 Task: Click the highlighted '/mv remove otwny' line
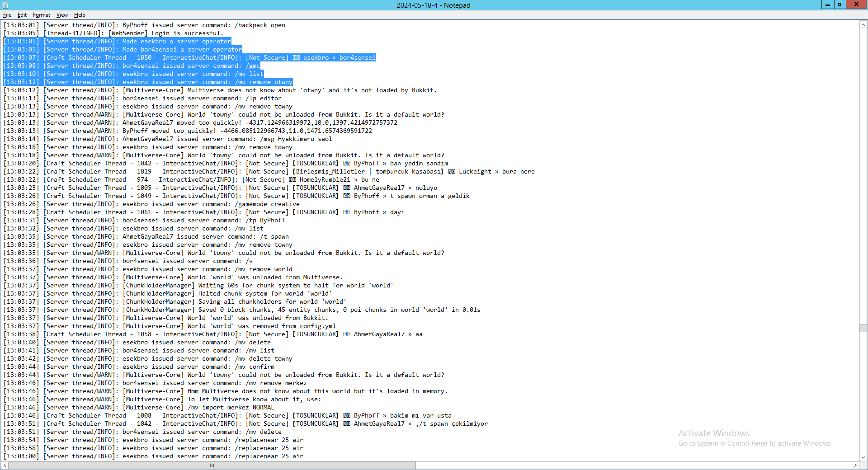point(148,82)
